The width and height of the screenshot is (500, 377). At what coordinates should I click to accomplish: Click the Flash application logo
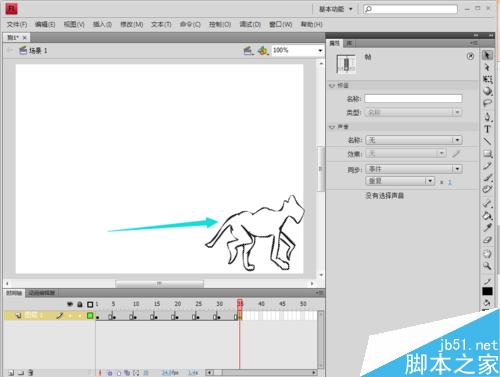click(12, 9)
